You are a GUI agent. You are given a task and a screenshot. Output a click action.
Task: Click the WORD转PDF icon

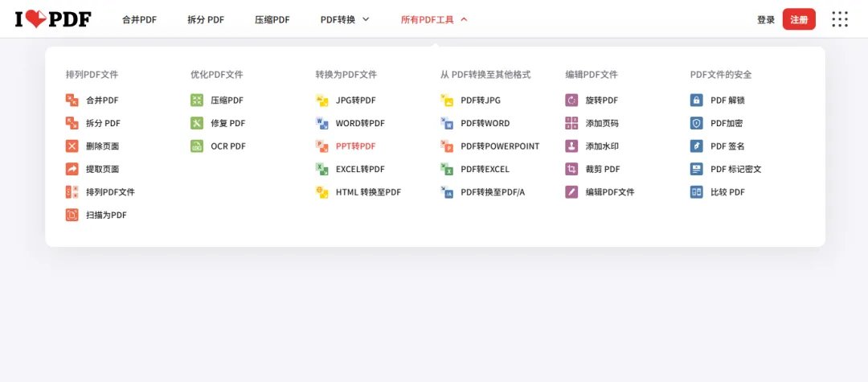click(322, 123)
